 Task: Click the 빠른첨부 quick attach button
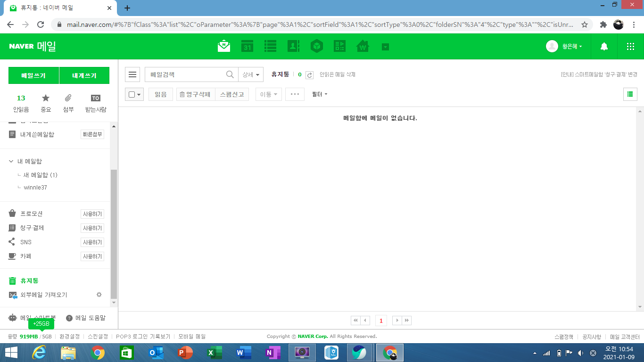tap(92, 134)
